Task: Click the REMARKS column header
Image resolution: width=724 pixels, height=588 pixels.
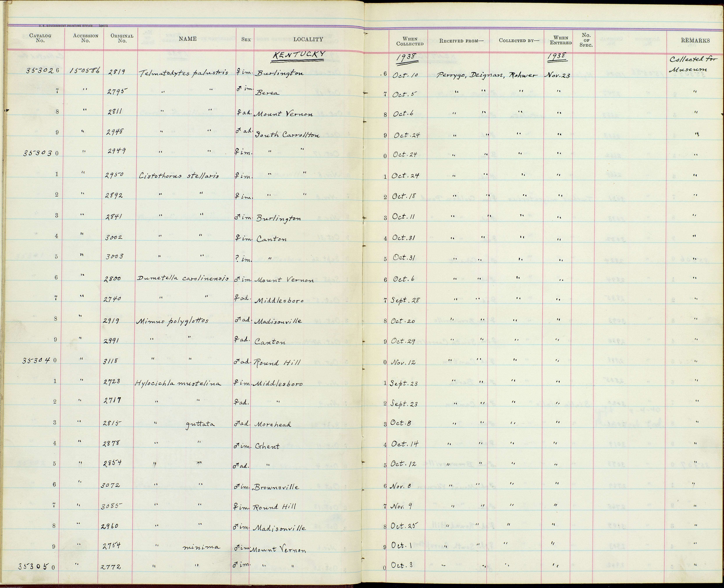Action: (x=695, y=40)
